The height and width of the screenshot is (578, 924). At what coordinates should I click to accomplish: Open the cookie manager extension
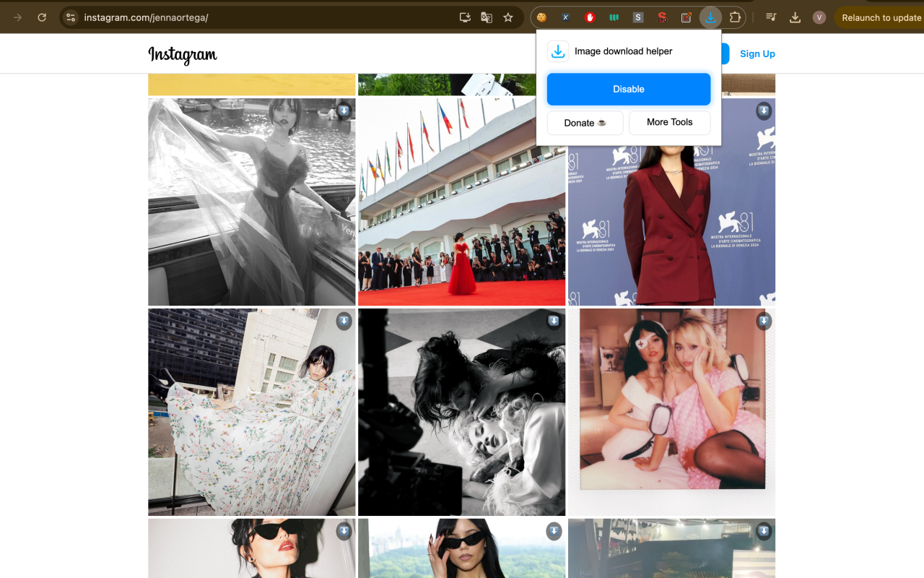click(541, 17)
